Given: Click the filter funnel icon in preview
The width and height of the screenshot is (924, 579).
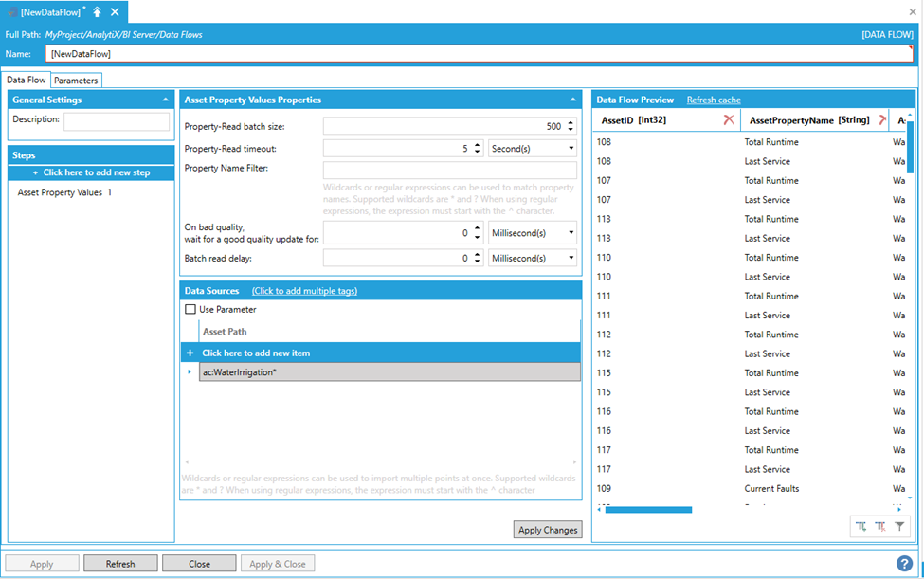Looking at the screenshot, I should [x=898, y=526].
